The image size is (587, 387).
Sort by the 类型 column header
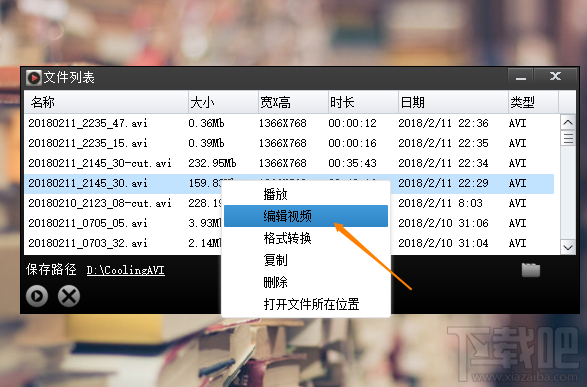pos(533,102)
